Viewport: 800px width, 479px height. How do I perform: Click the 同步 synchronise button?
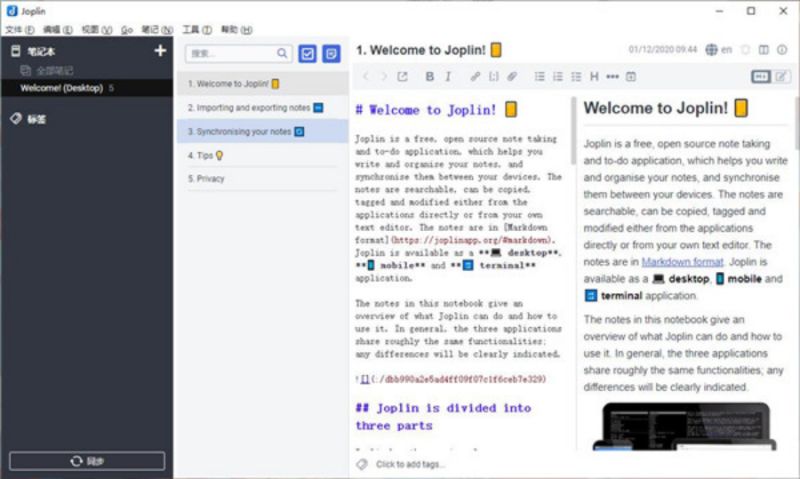[x=87, y=461]
